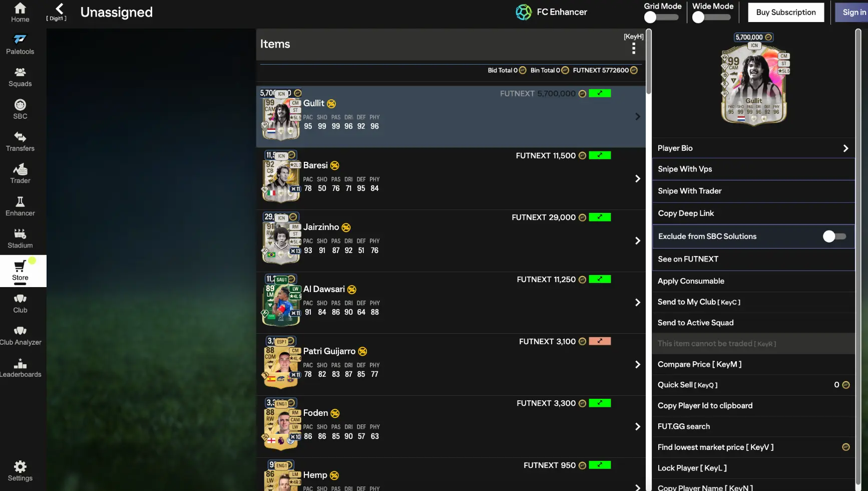Open FUT.GG search

(x=753, y=426)
